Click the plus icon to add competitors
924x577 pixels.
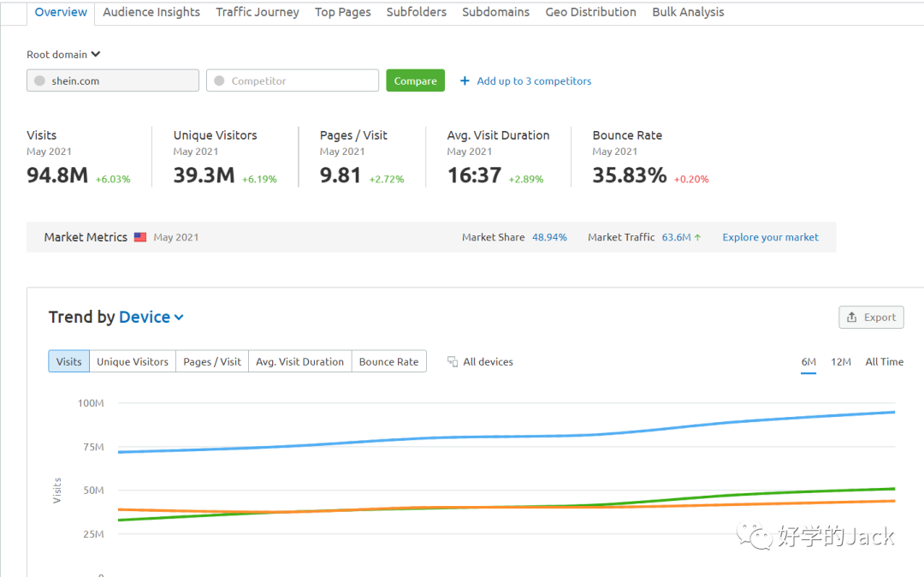pyautogui.click(x=465, y=80)
